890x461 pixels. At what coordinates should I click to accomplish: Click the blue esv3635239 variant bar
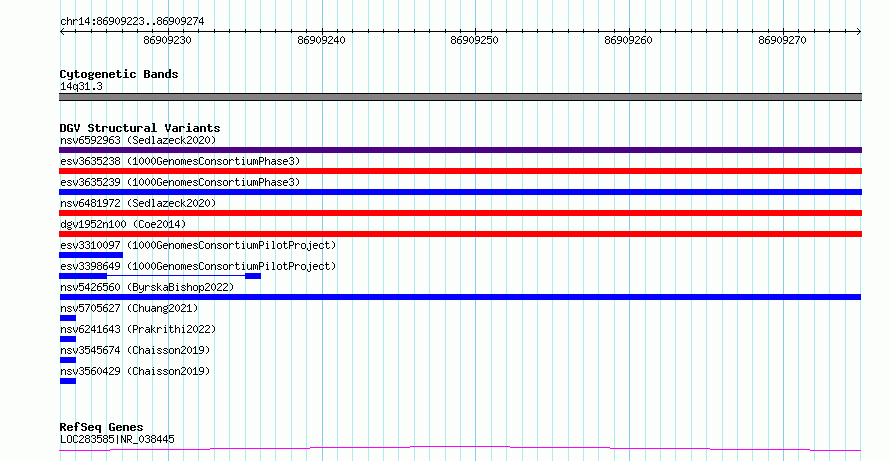click(x=460, y=192)
